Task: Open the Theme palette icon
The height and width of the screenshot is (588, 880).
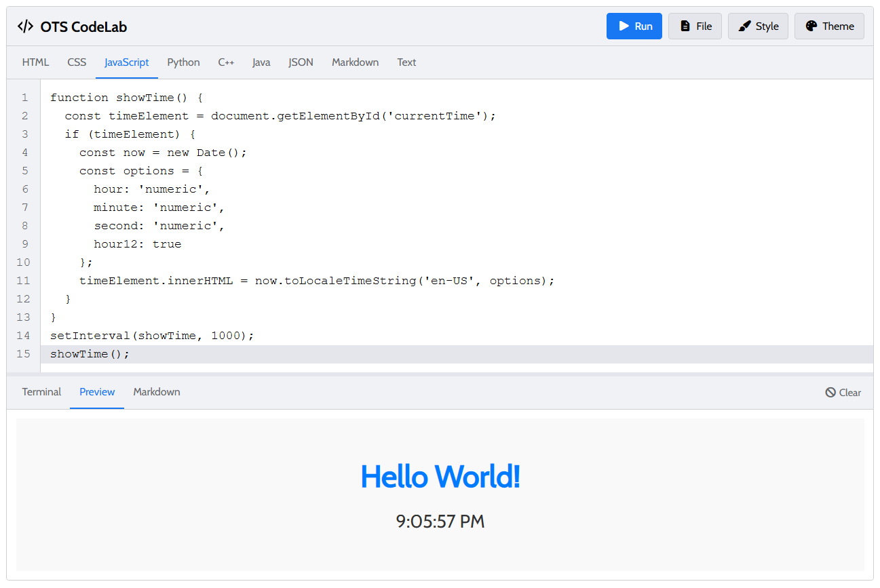Action: [811, 26]
